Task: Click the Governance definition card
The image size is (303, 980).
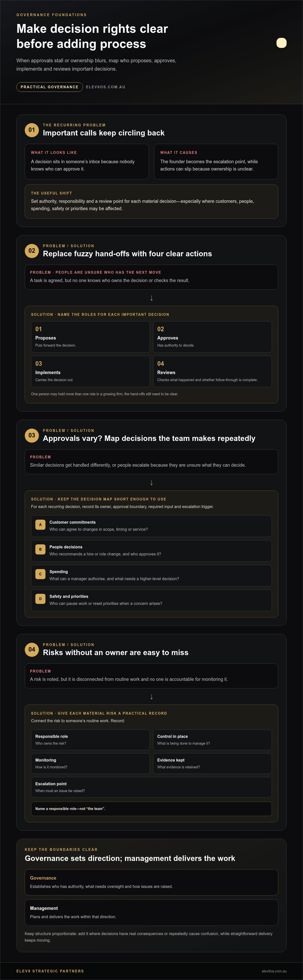Action: tap(151, 882)
